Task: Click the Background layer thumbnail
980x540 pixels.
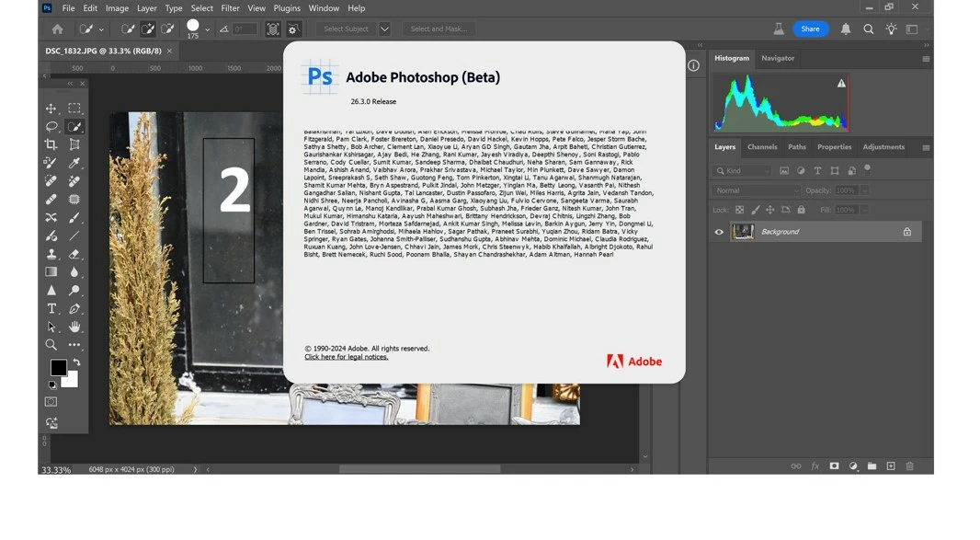Action: click(743, 232)
